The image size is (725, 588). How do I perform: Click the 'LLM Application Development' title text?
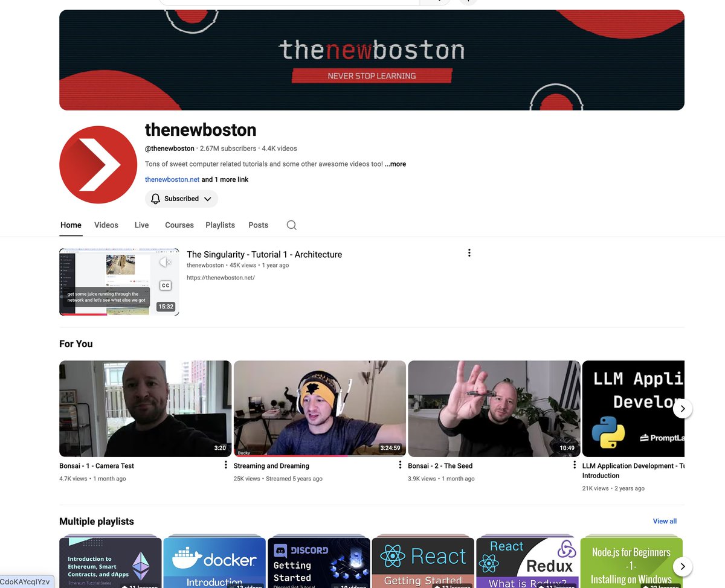coord(633,470)
